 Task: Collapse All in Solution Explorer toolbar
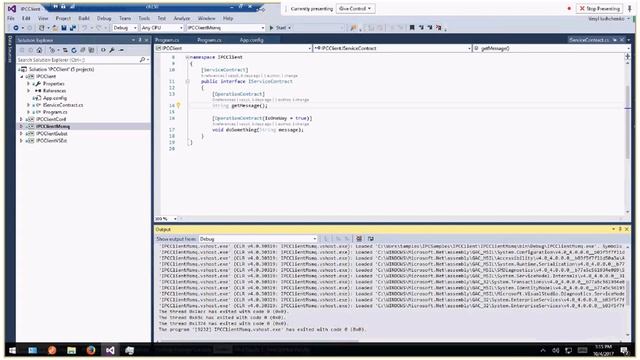[x=83, y=50]
